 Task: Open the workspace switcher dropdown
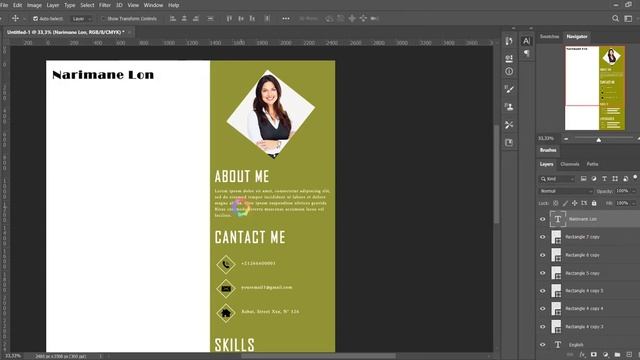tap(629, 18)
